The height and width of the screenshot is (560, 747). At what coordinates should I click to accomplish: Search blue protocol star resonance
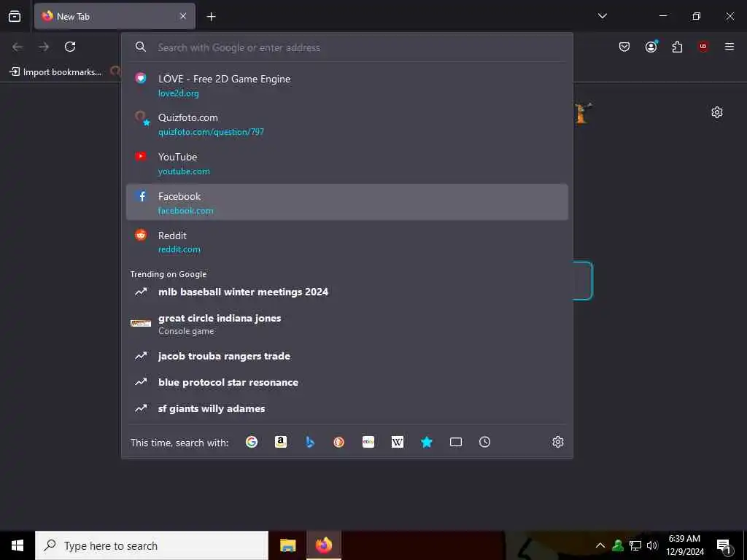pyautogui.click(x=347, y=382)
